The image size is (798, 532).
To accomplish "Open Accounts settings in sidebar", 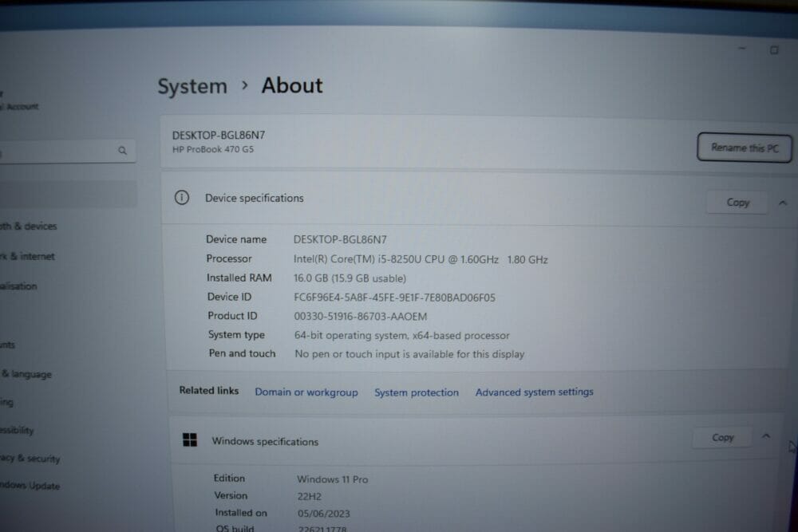I will click(8, 345).
